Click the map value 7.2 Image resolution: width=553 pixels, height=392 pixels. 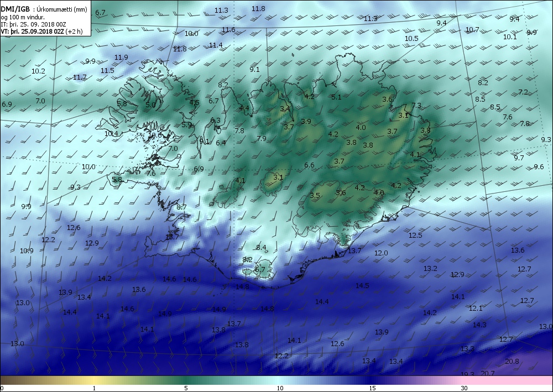coord(523,92)
